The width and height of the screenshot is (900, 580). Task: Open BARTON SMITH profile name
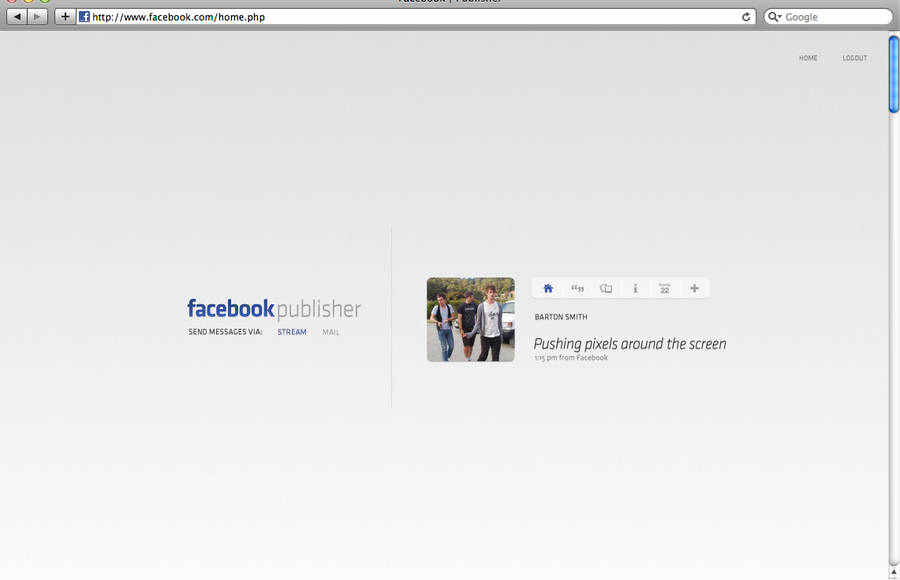click(x=561, y=317)
